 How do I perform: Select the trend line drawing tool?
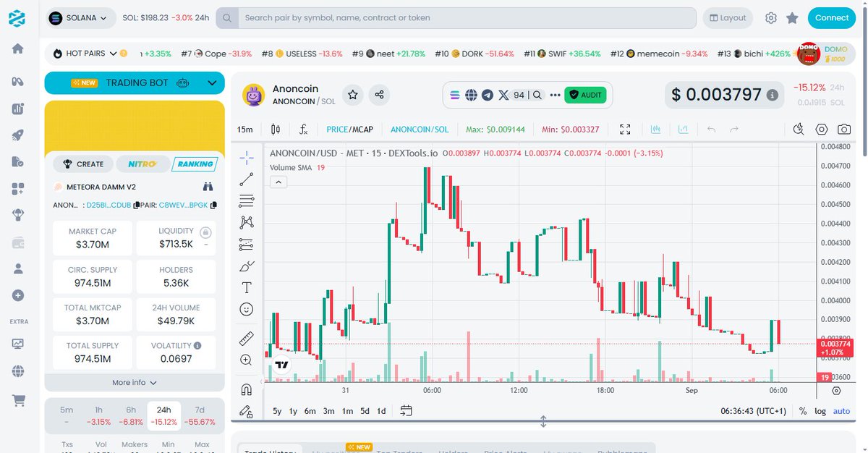point(246,179)
